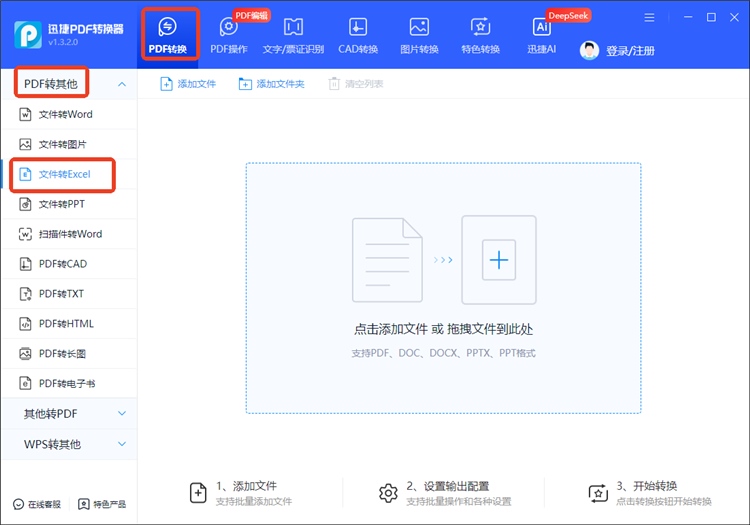Click the plus icon in the drop zone

coord(499,260)
